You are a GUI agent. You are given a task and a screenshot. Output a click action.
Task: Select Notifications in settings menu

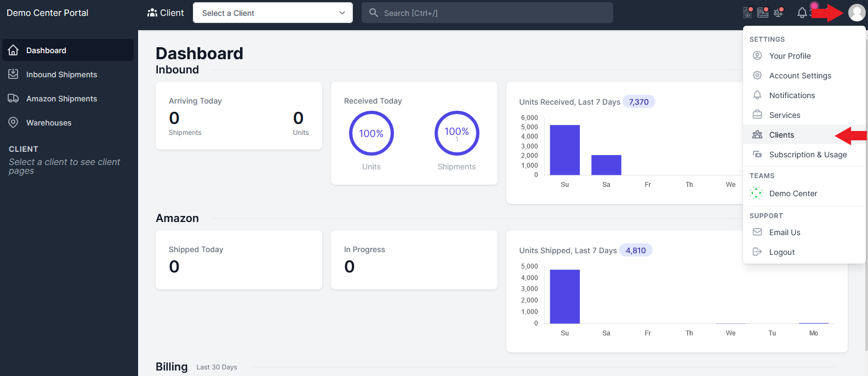pos(803,95)
